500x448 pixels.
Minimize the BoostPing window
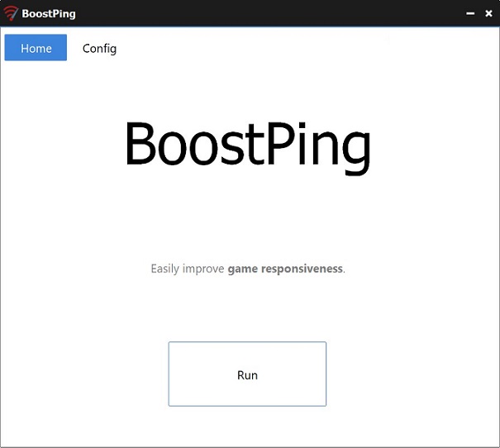click(x=470, y=13)
